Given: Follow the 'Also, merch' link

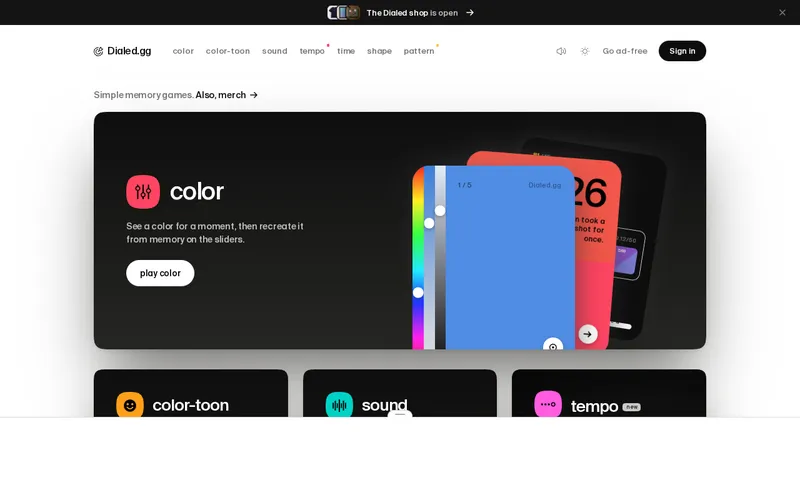Looking at the screenshot, I should 227,95.
